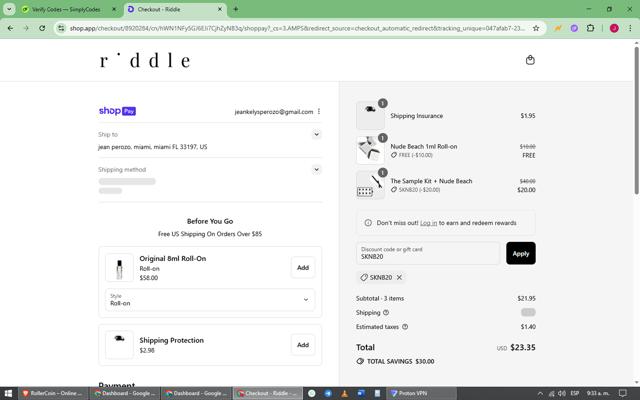This screenshot has width=640, height=400.
Task: Open the Windows Start menu
Action: pos(8,393)
